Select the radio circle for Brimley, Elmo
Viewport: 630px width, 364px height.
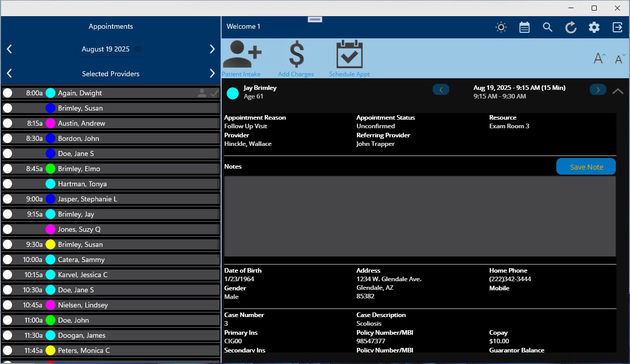point(8,169)
